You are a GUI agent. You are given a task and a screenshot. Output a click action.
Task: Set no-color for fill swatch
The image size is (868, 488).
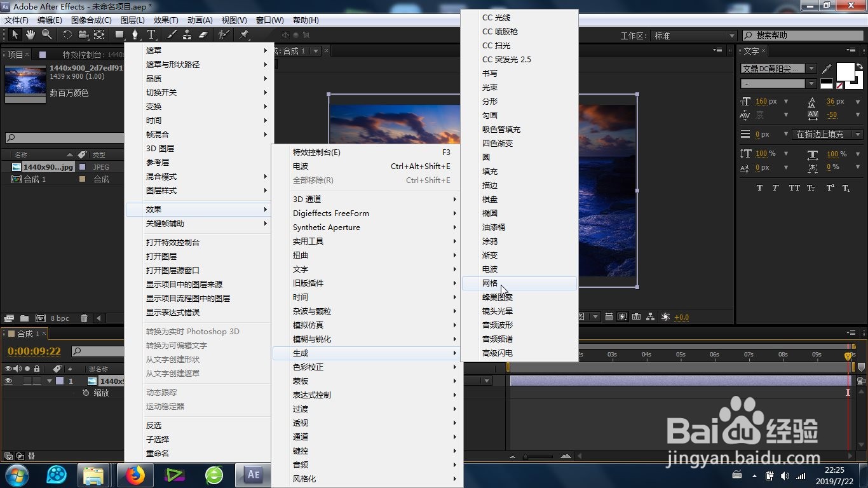click(x=839, y=86)
